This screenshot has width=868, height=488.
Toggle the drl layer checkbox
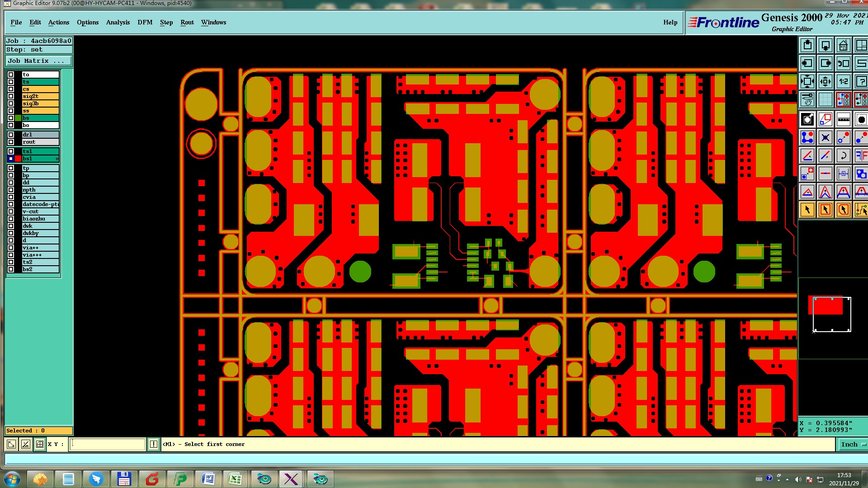pos(11,135)
